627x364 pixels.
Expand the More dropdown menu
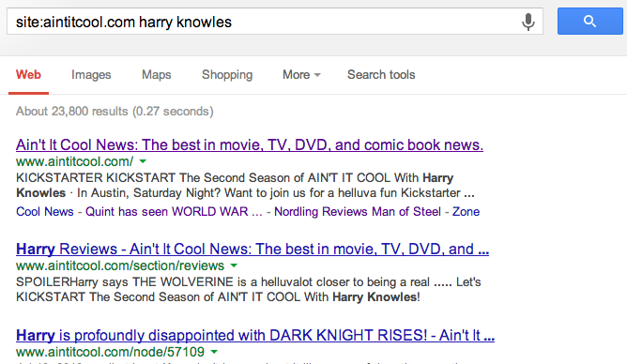tap(301, 75)
